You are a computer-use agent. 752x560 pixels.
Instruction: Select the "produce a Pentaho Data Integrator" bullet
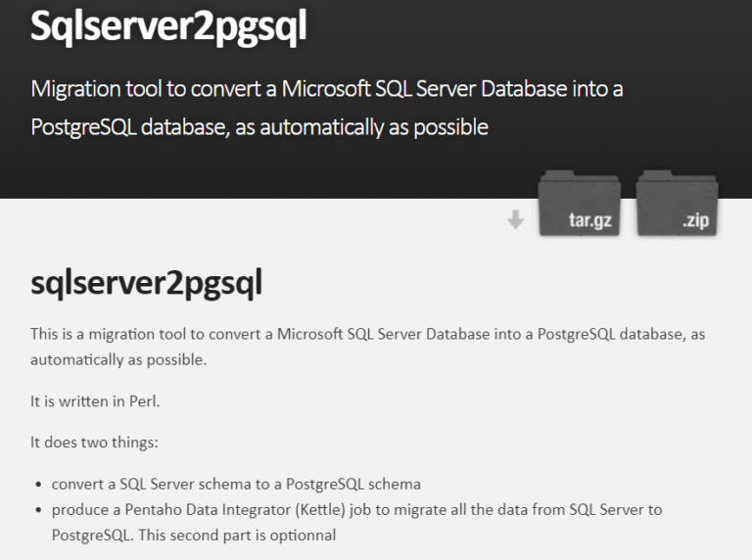tap(356, 522)
